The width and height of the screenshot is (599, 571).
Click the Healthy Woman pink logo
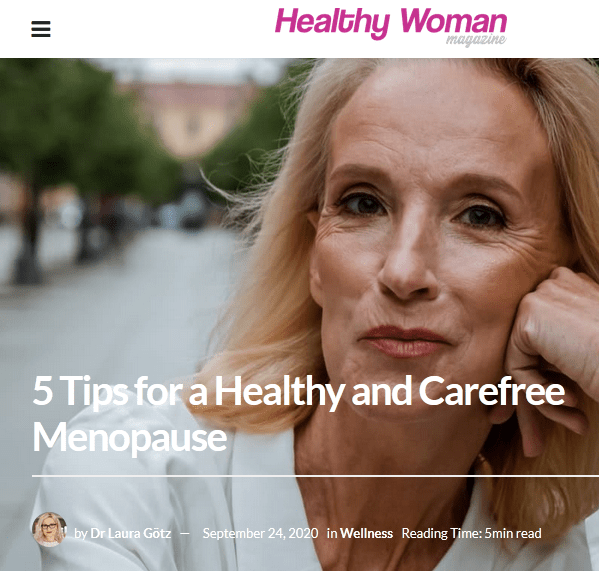click(x=391, y=24)
